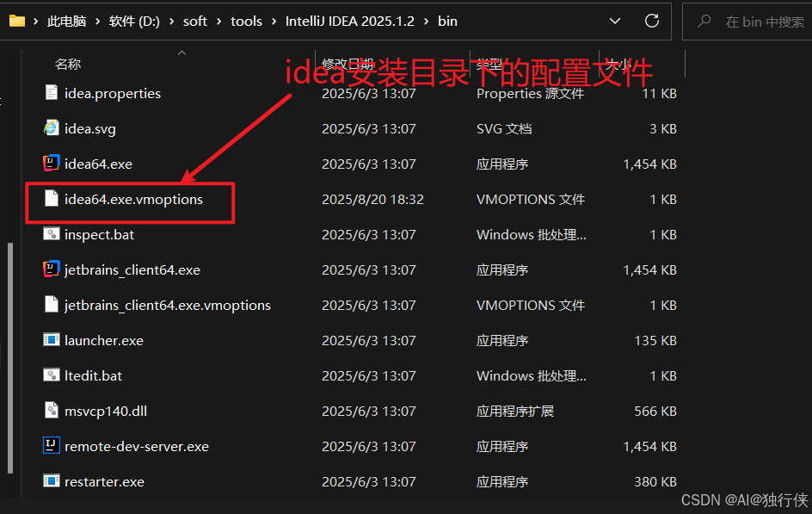Refresh the bin folder view

coord(652,21)
